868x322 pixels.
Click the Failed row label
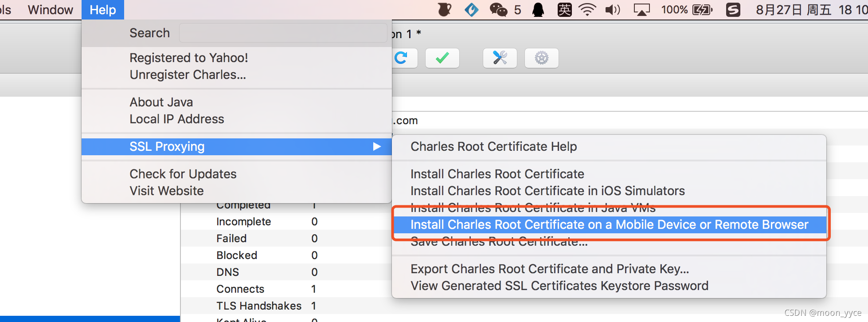point(231,238)
